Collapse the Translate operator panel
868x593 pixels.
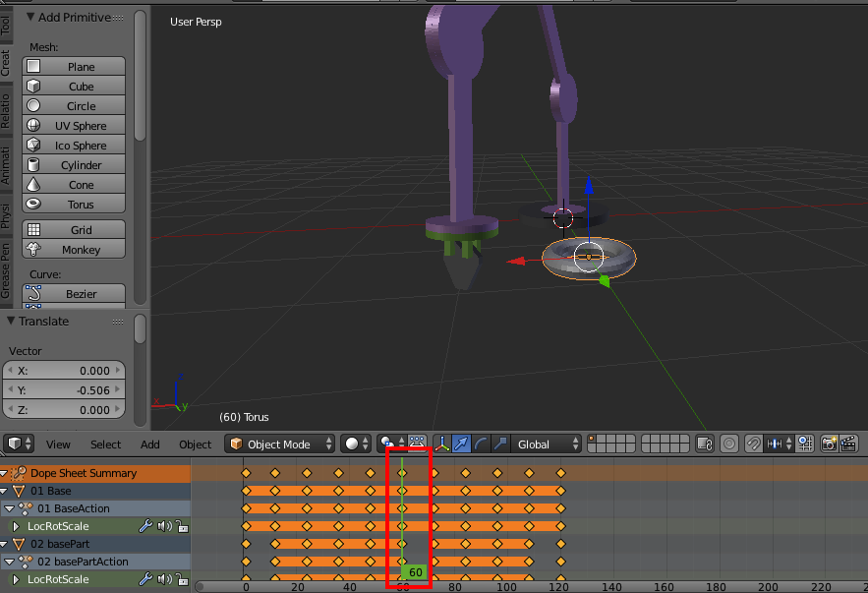(11, 322)
